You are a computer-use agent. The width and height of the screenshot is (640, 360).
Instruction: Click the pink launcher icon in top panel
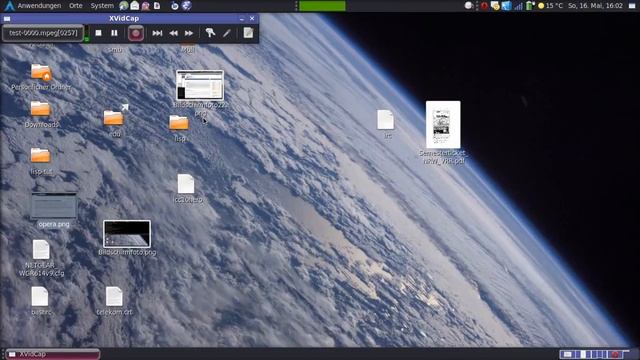(145, 6)
